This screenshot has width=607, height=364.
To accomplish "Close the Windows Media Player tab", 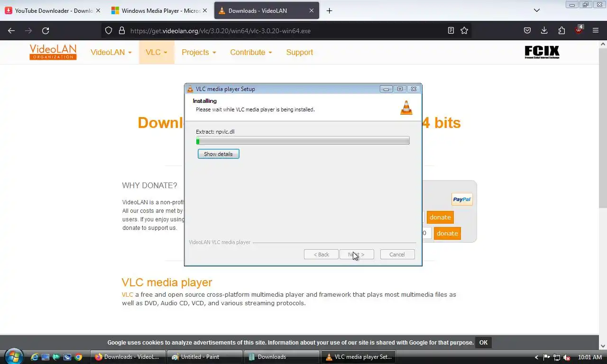I will point(205,10).
